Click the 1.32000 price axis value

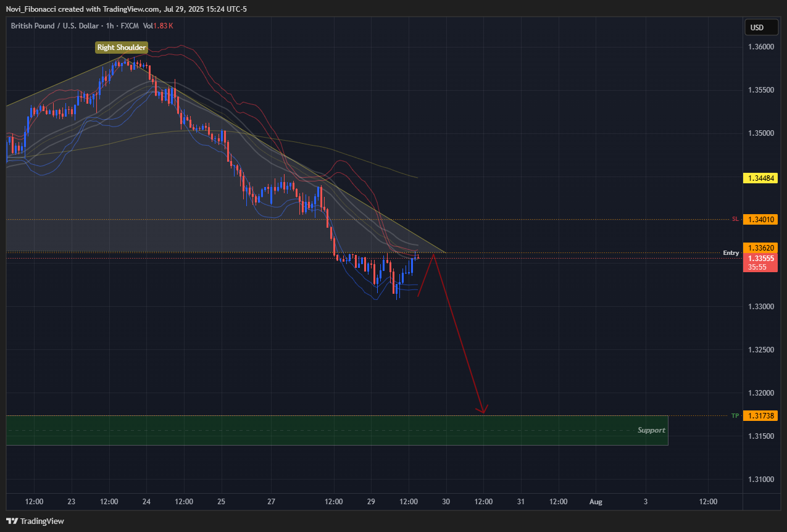tap(760, 393)
